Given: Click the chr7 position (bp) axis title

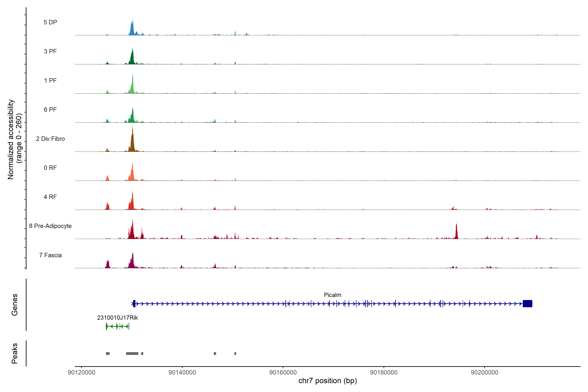Looking at the screenshot, I should point(327,381).
